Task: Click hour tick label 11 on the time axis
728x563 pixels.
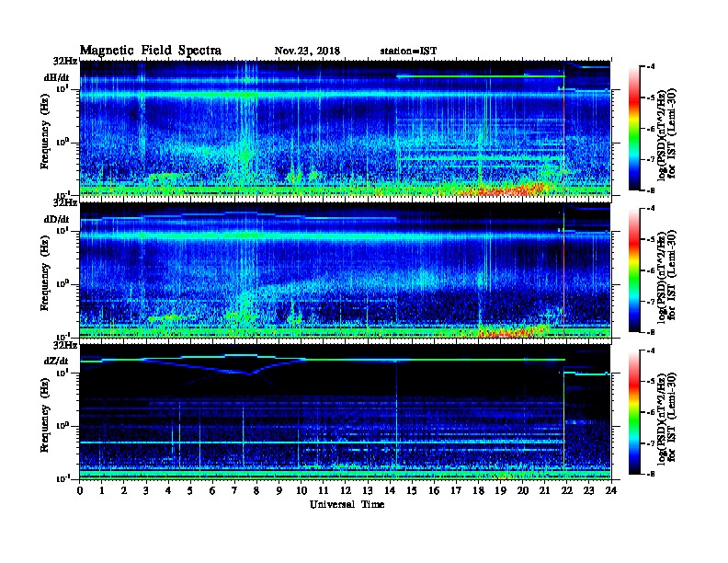Action: point(324,491)
